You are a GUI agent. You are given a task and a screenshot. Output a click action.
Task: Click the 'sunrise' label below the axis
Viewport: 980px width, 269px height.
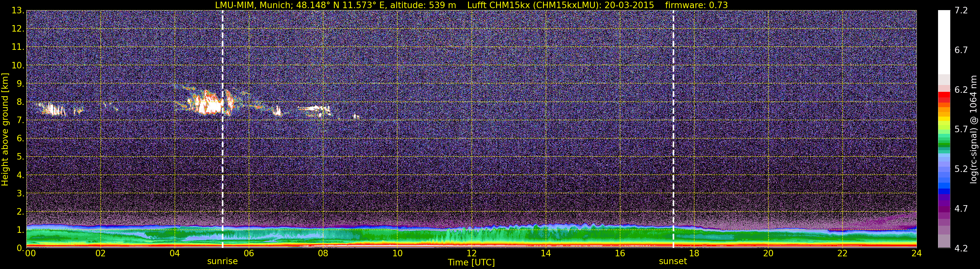[x=222, y=262]
